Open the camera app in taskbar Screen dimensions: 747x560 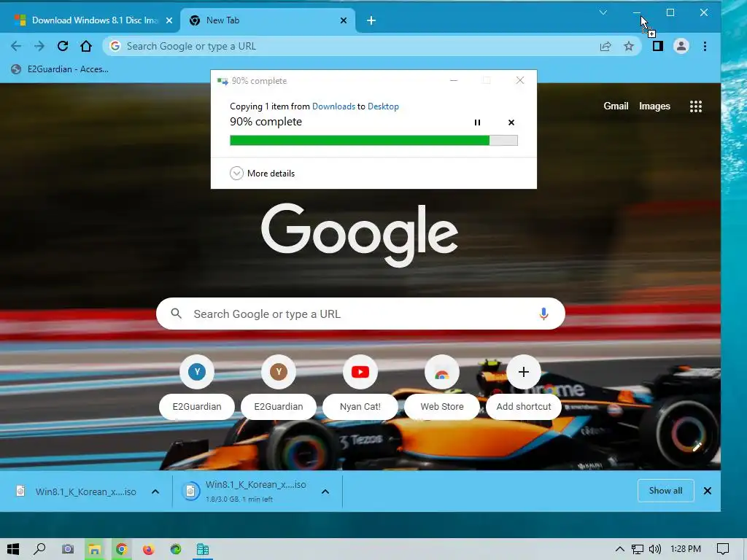click(68, 549)
